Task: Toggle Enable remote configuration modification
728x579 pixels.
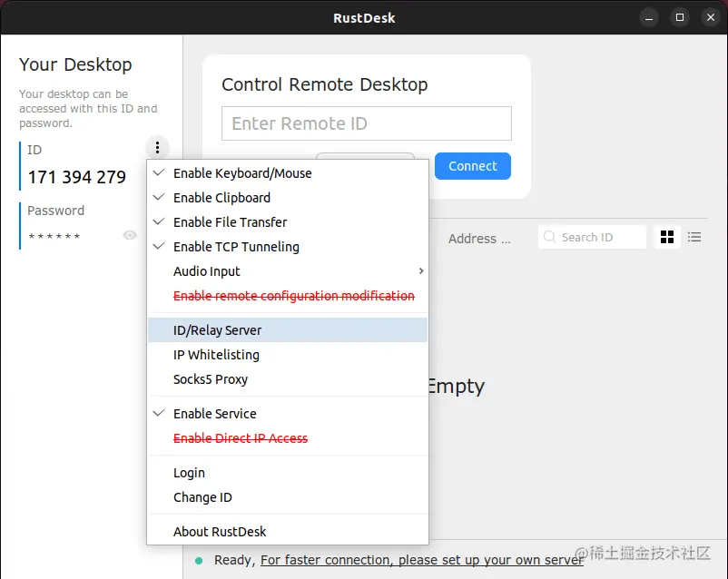Action: click(288, 296)
